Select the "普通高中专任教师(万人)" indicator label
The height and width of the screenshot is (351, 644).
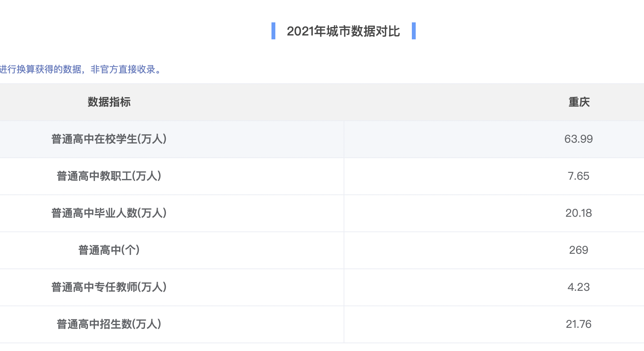[x=109, y=287]
